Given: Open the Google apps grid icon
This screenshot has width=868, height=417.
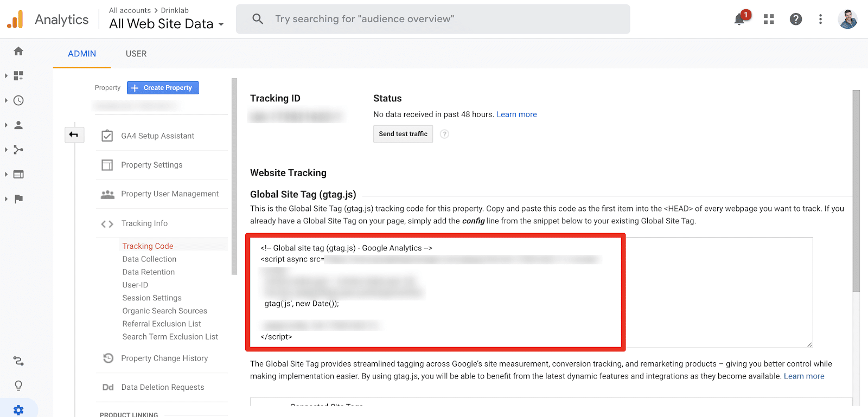Looking at the screenshot, I should 769,19.
